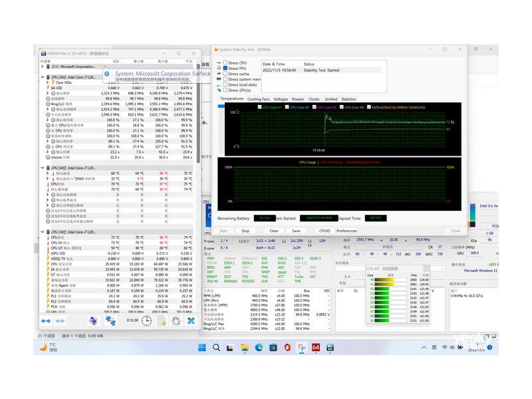Open Microsoft Store taskbar icon
This screenshot has width=532, height=399.
(x=273, y=347)
